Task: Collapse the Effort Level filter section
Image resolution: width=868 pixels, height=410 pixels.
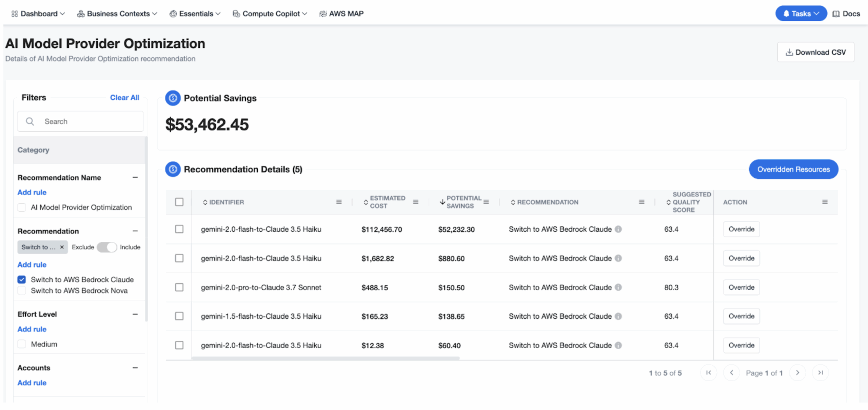Action: pos(135,314)
